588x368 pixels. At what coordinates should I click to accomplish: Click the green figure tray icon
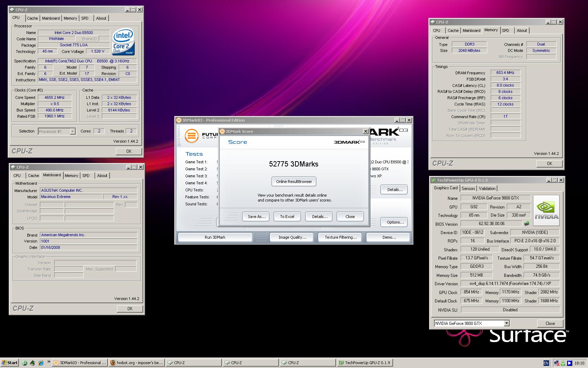click(x=563, y=363)
